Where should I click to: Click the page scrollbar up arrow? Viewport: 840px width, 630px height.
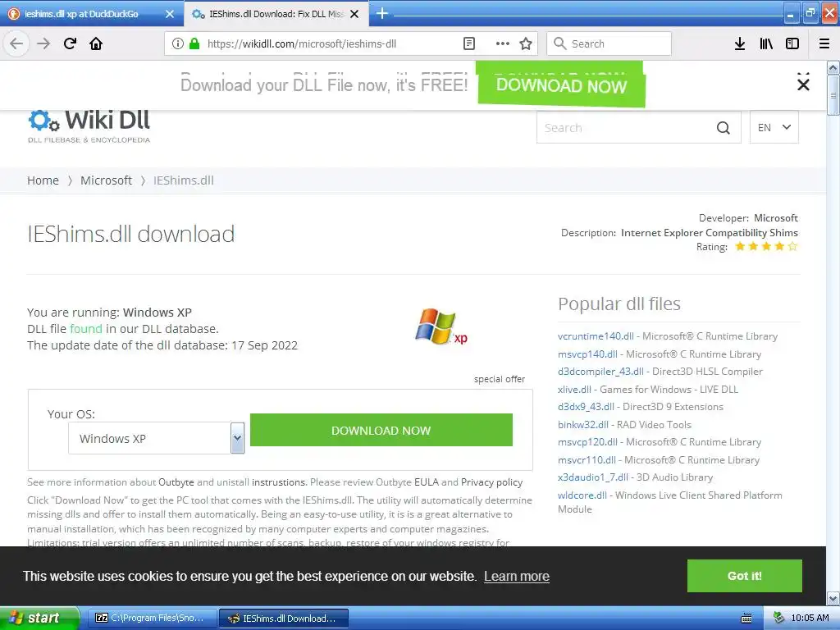click(x=833, y=67)
